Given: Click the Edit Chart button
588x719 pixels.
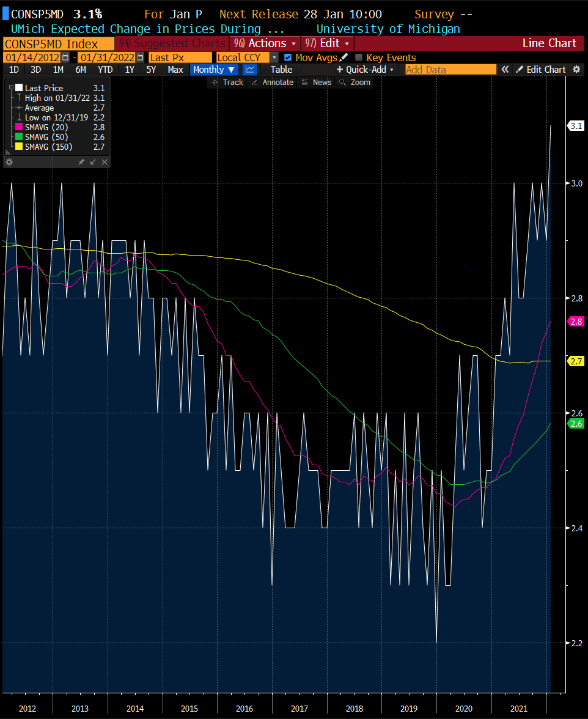Looking at the screenshot, I should 541,70.
